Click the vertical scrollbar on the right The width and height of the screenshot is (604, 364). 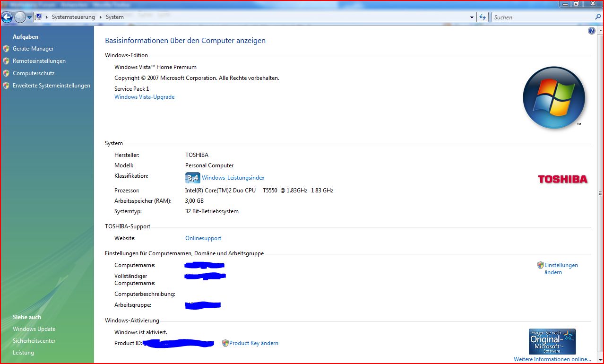point(600,194)
